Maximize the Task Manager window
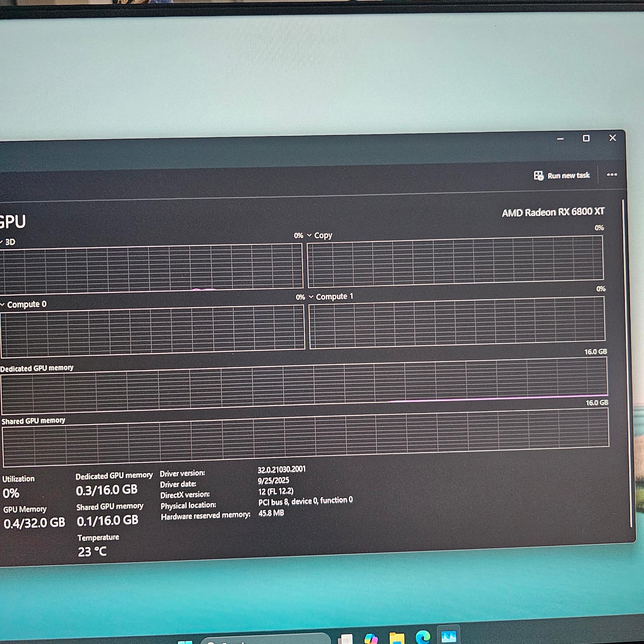Screen dimensions: 644x644 click(586, 138)
